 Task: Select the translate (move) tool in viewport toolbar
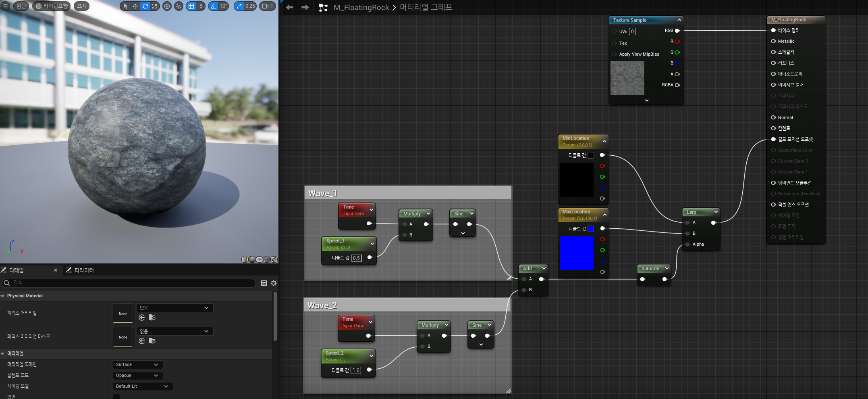tap(135, 6)
